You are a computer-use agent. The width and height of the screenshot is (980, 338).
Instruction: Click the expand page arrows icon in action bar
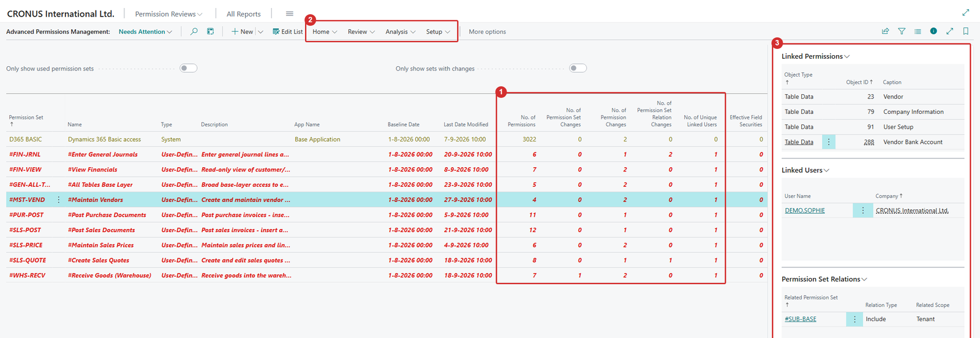pos(949,31)
